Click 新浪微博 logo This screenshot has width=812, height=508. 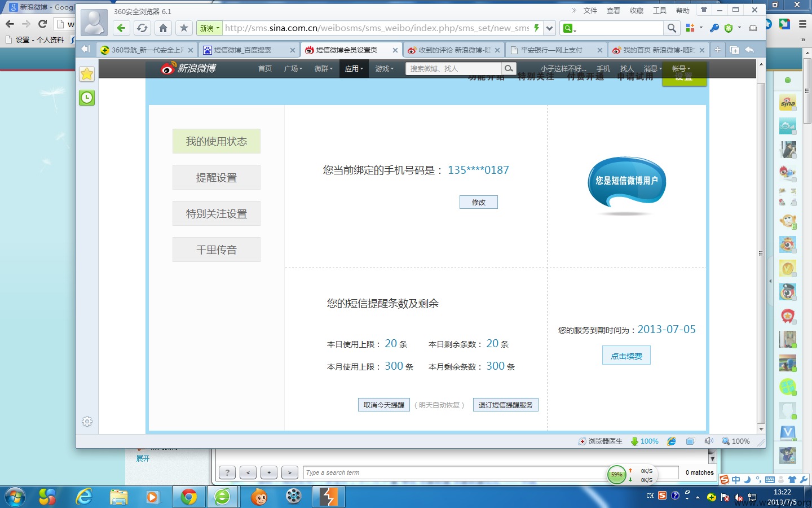pyautogui.click(x=189, y=68)
